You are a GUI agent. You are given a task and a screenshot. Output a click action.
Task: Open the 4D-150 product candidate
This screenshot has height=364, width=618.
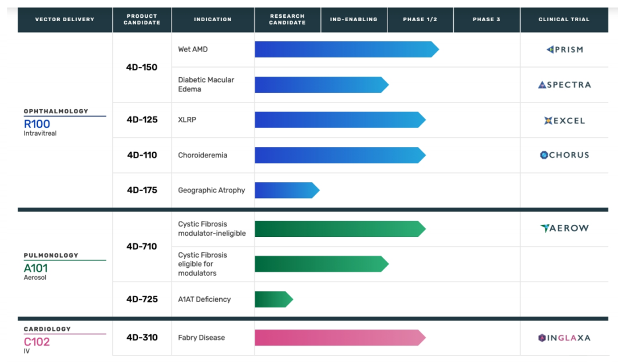tap(142, 68)
